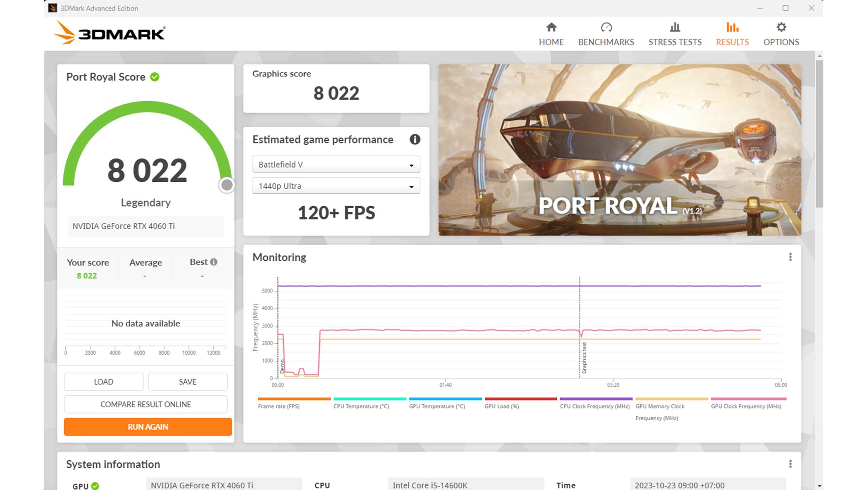Click COMPARE RESULT ONLINE button

(x=145, y=404)
